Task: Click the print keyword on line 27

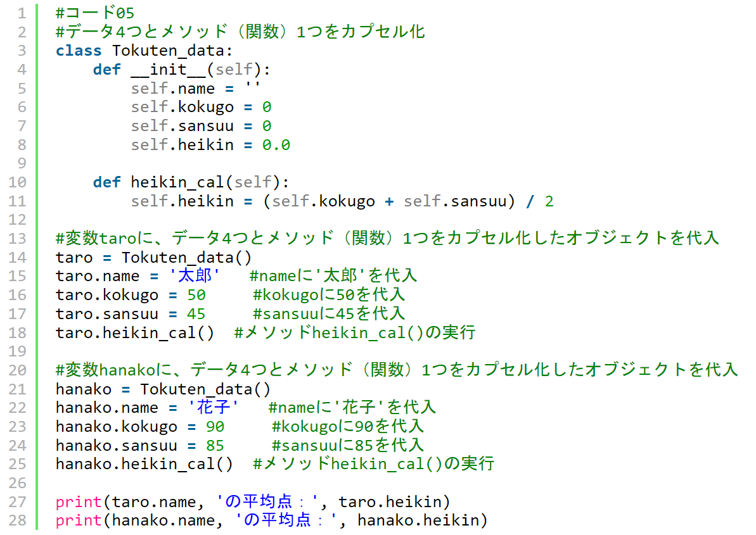Action: [79, 502]
